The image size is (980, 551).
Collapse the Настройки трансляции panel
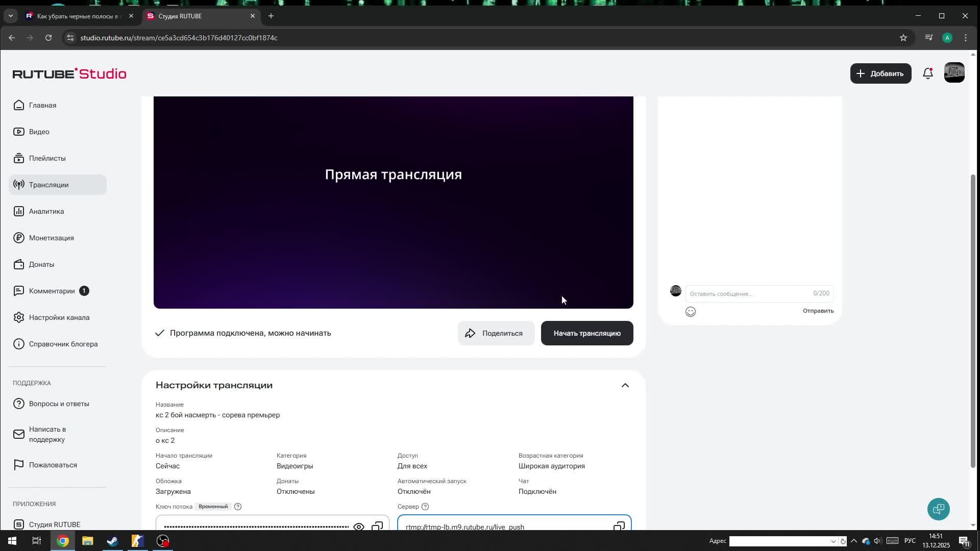tap(625, 385)
